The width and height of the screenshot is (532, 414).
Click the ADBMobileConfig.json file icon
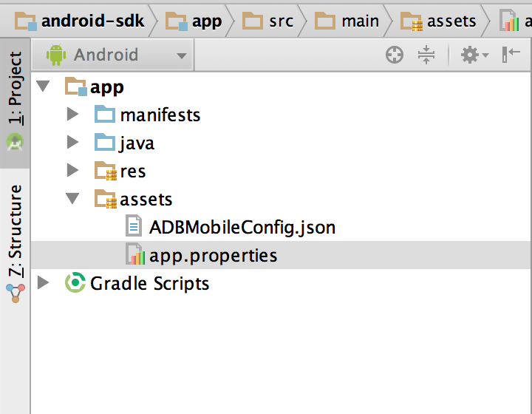134,225
